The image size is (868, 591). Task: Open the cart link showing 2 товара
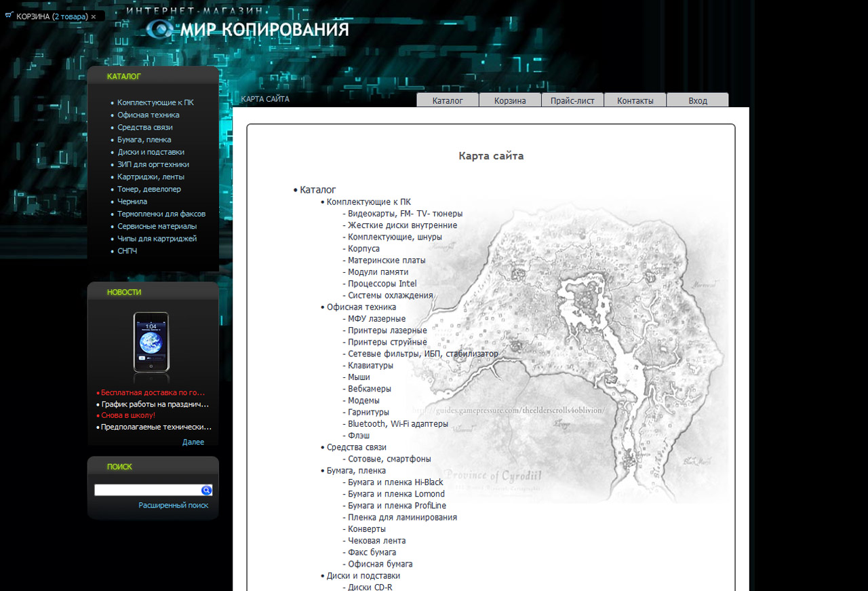(71, 16)
